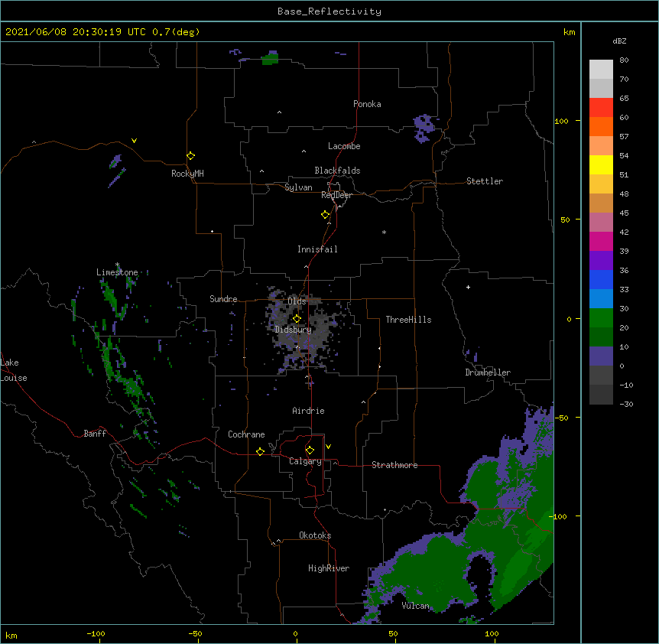The image size is (659, 644).
Task: Click the green echo patch at top center
Action: point(270,58)
